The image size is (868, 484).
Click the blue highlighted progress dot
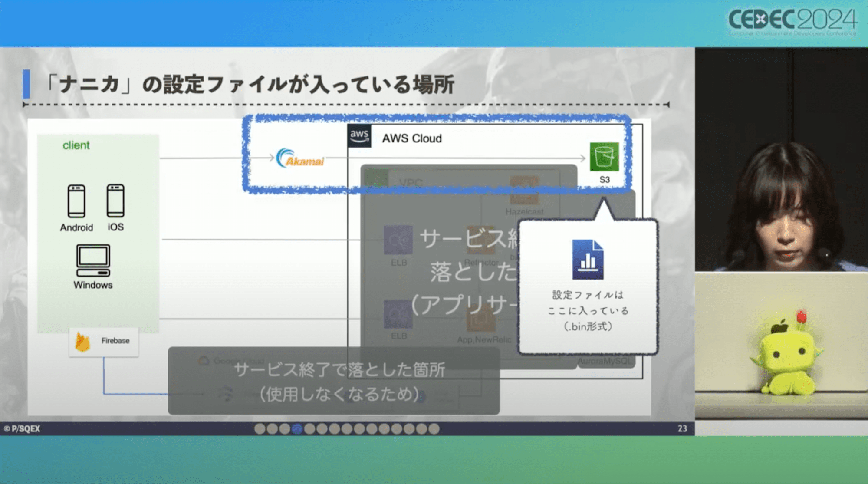[297, 429]
